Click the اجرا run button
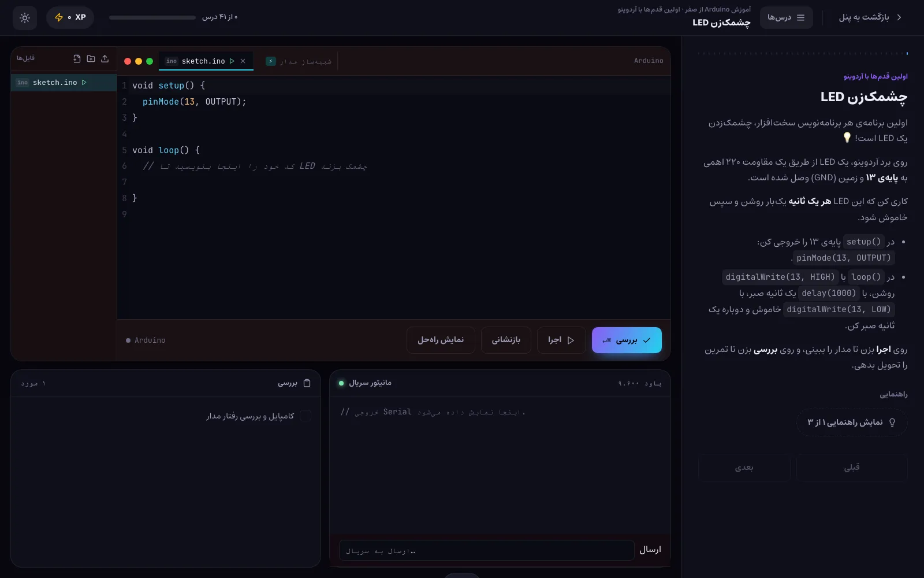This screenshot has width=924, height=578. (561, 340)
